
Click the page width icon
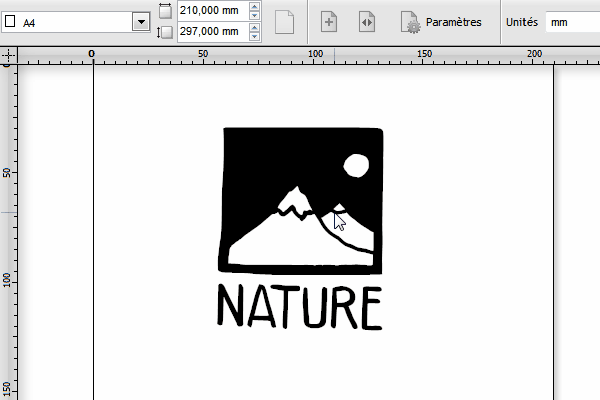point(165,10)
